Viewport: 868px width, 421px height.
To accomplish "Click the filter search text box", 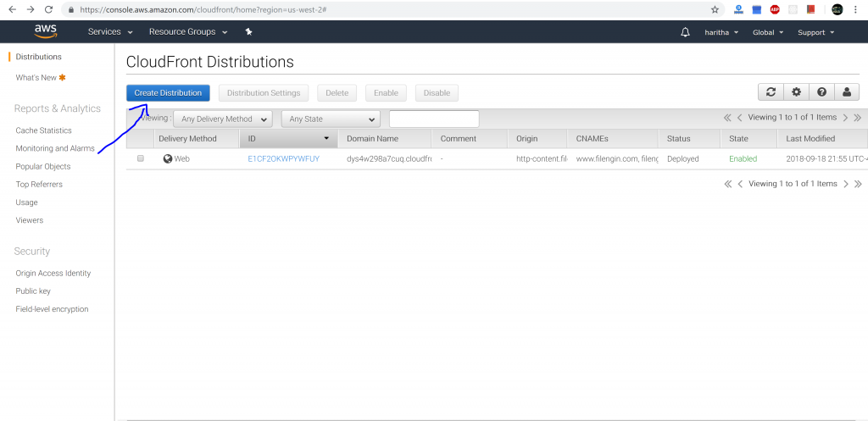I will [x=434, y=119].
